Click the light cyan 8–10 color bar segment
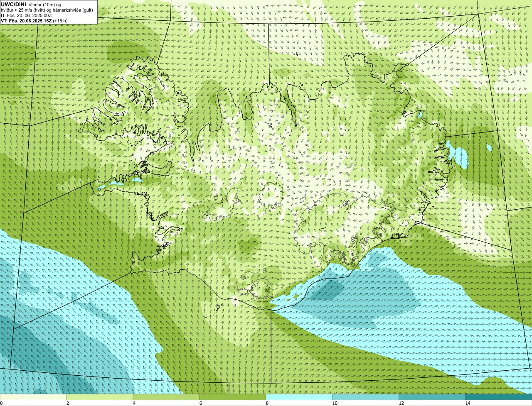The height and width of the screenshot is (406, 532). (x=299, y=397)
